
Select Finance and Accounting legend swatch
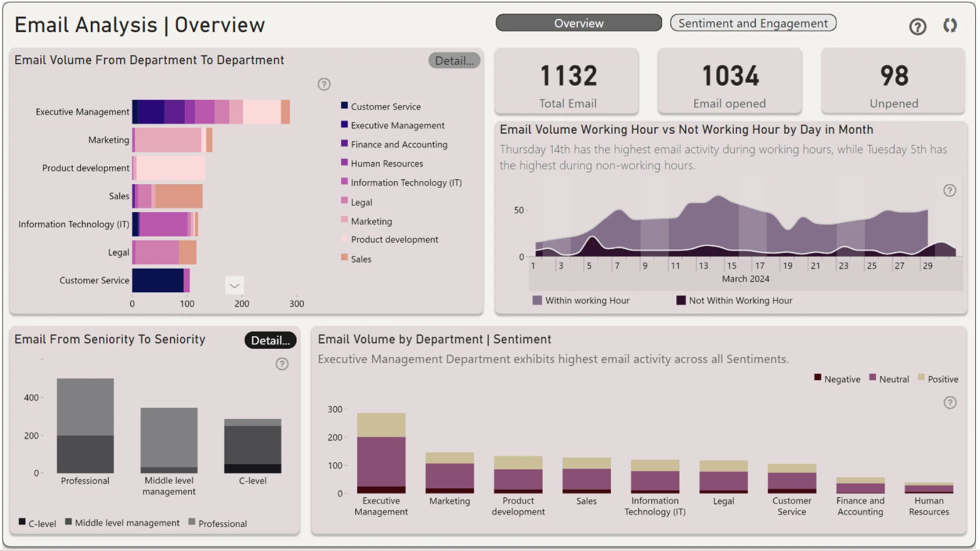345,143
